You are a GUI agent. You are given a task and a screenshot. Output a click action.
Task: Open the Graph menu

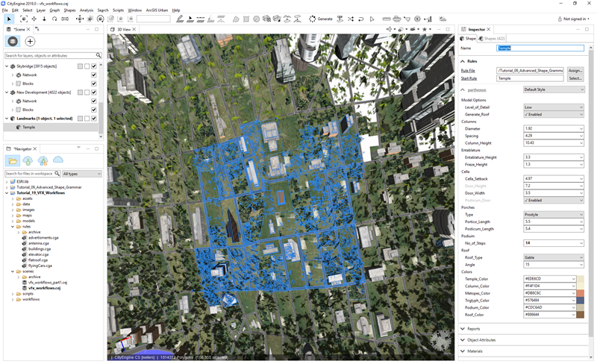[x=54, y=10]
